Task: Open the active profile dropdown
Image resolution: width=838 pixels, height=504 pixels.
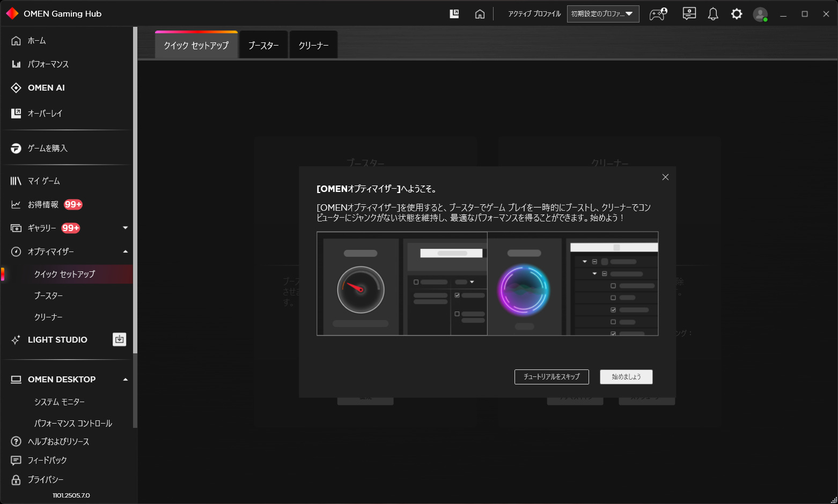Action: click(603, 14)
